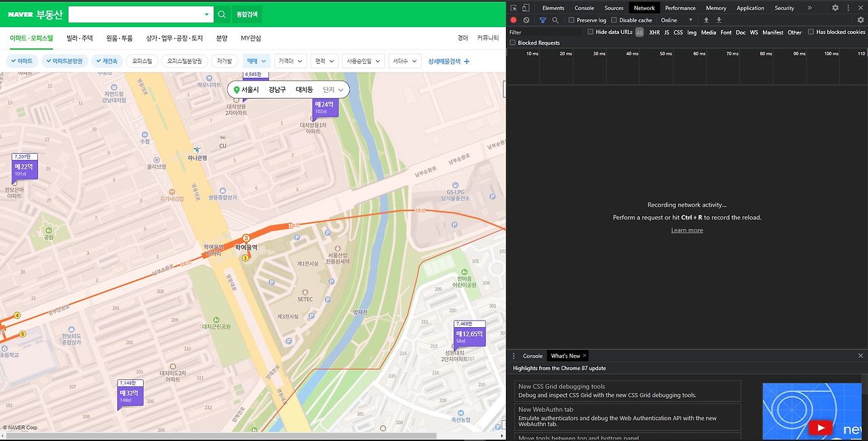Focus the network Filter input field
This screenshot has width=868, height=441.
pyautogui.click(x=546, y=32)
